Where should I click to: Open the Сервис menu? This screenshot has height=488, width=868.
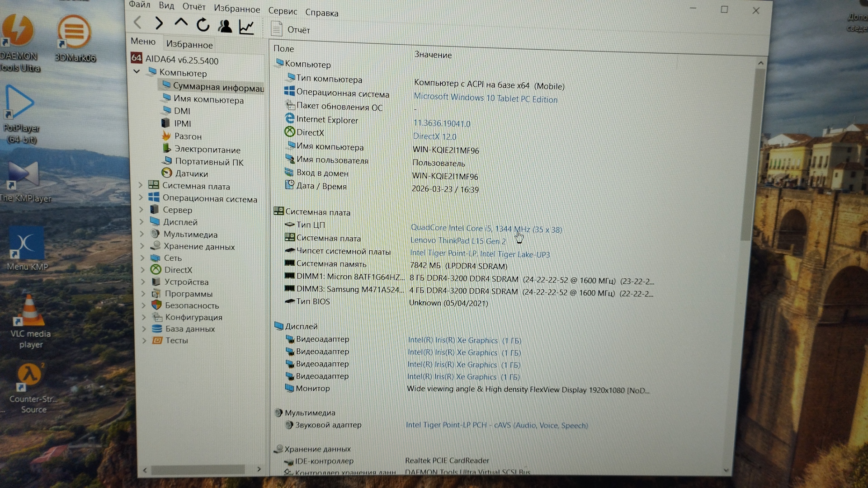point(283,11)
